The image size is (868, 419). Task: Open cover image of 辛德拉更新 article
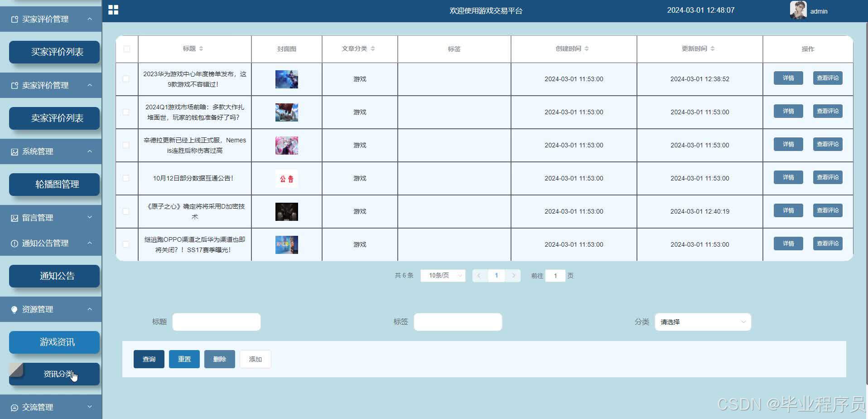pos(287,146)
